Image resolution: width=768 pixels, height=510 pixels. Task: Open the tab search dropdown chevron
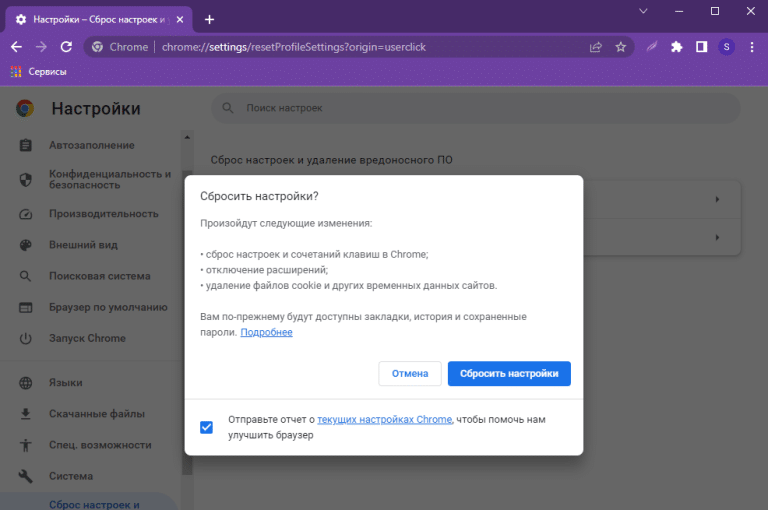[644, 11]
